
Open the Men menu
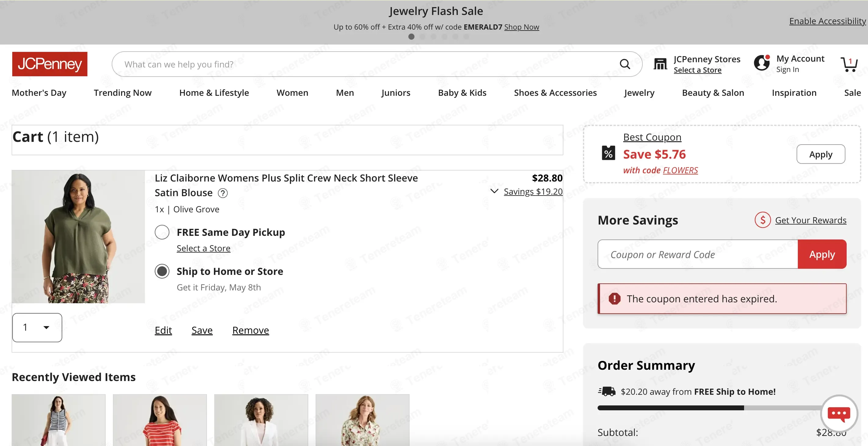[x=345, y=93]
